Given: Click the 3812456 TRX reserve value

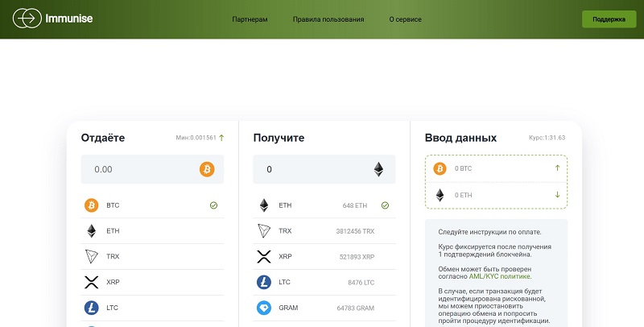Looking at the screenshot, I should [355, 231].
